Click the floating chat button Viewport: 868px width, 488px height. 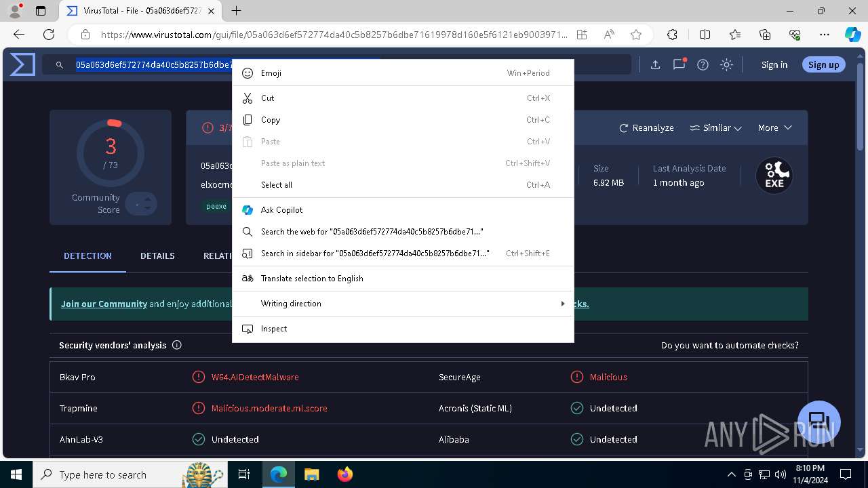(x=819, y=422)
